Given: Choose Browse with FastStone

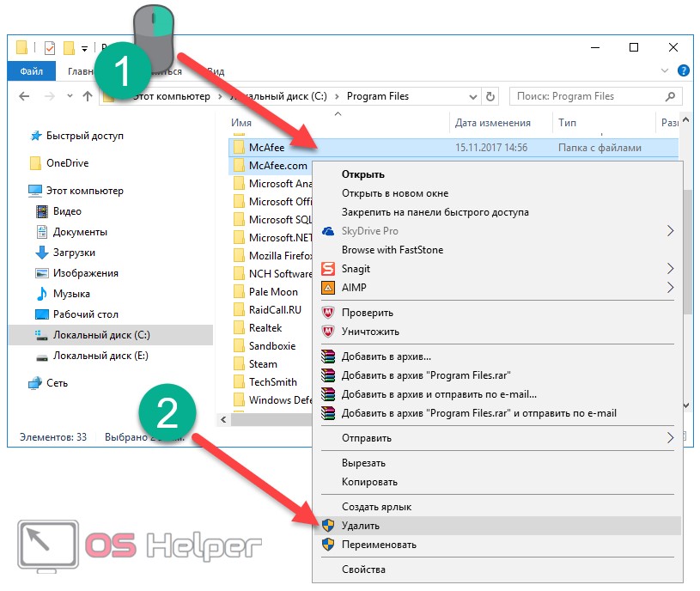Looking at the screenshot, I should (x=497, y=249).
